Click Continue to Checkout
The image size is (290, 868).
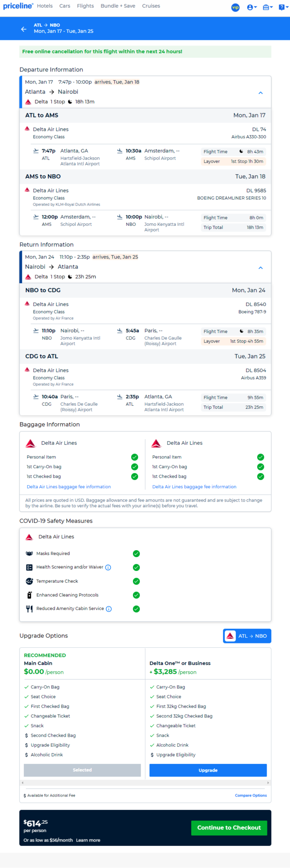pos(229,828)
